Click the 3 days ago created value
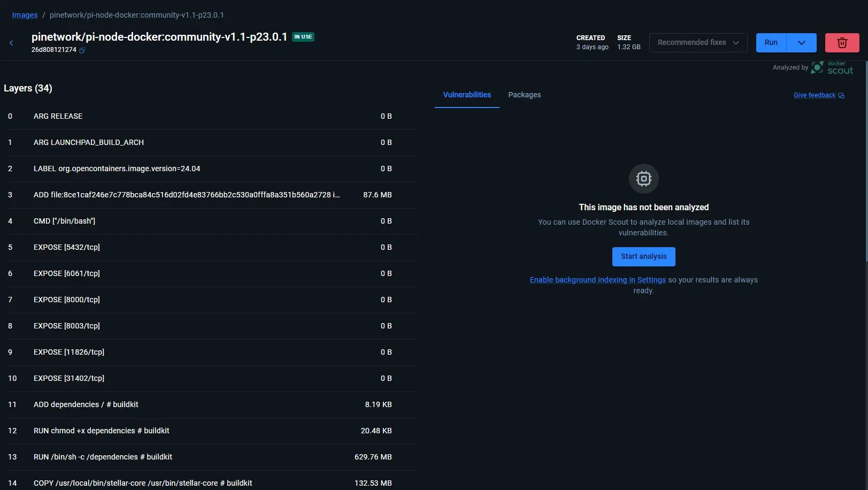 593,47
